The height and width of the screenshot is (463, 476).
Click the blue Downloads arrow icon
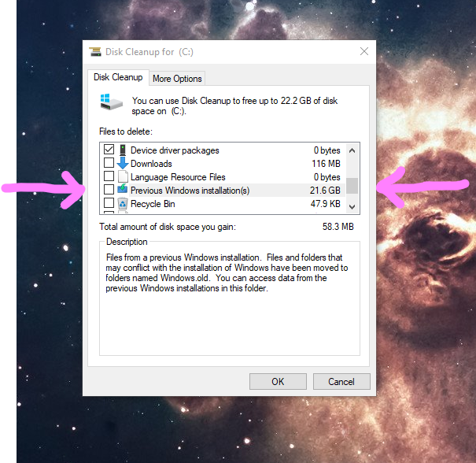pos(123,163)
